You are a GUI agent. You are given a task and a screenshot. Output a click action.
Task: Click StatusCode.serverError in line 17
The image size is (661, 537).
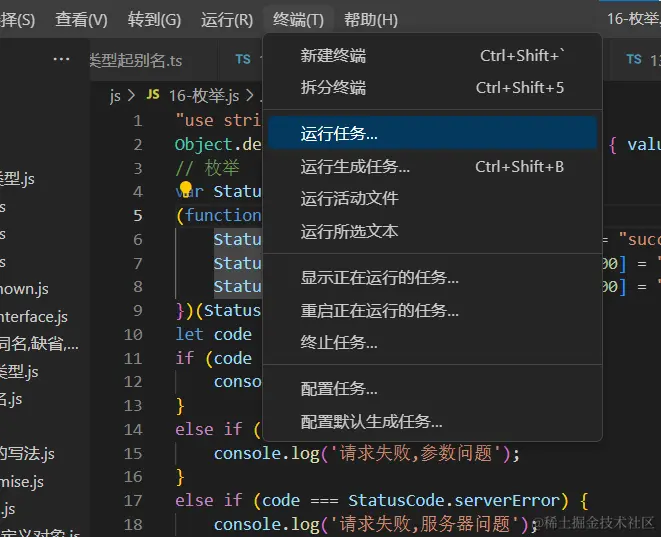(x=454, y=501)
